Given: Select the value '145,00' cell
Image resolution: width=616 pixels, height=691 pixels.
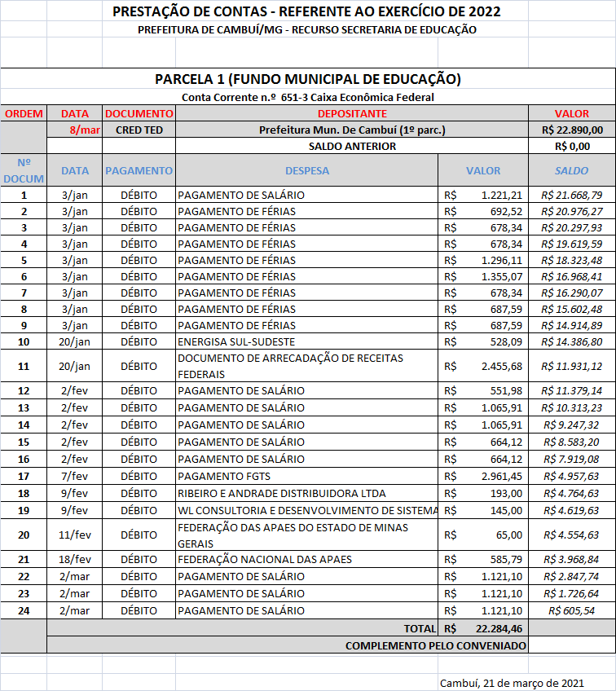Looking at the screenshot, I should [483, 510].
